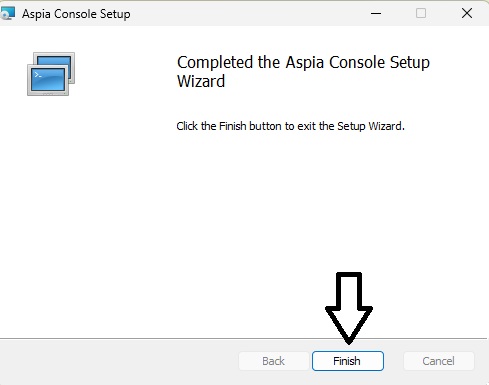Click the Finish button to exit setup
The width and height of the screenshot is (489, 385).
348,361
